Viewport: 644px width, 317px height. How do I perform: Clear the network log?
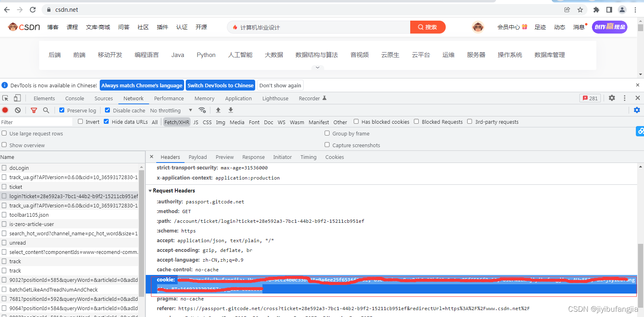point(18,110)
